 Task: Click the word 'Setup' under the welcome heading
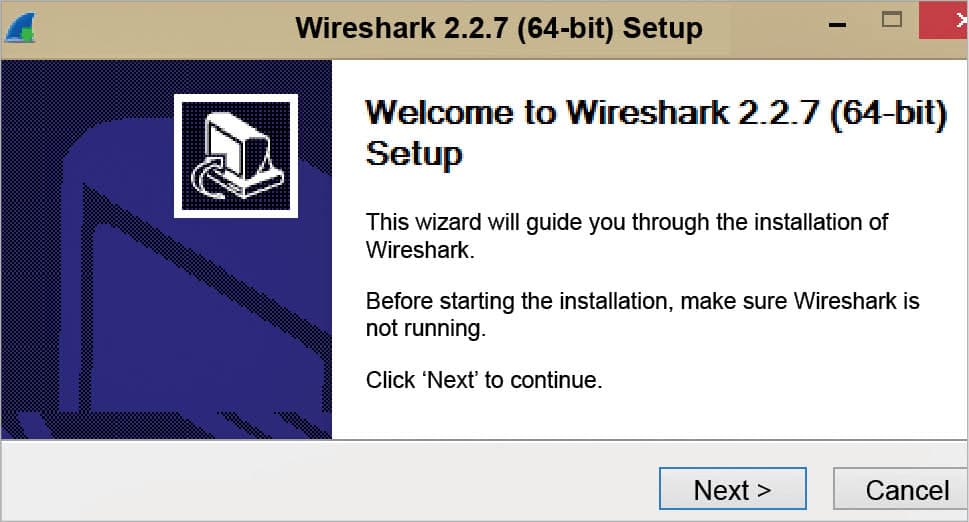[413, 154]
